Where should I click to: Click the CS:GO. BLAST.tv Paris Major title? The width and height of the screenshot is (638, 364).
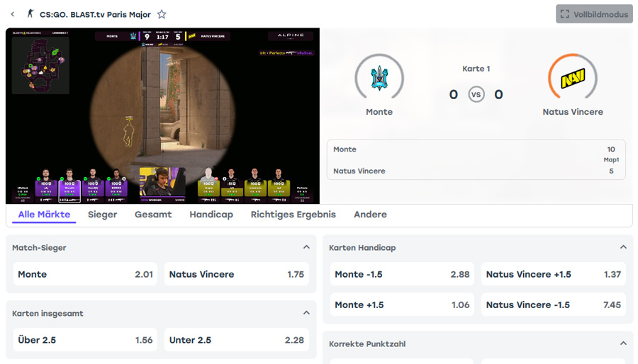[95, 15]
